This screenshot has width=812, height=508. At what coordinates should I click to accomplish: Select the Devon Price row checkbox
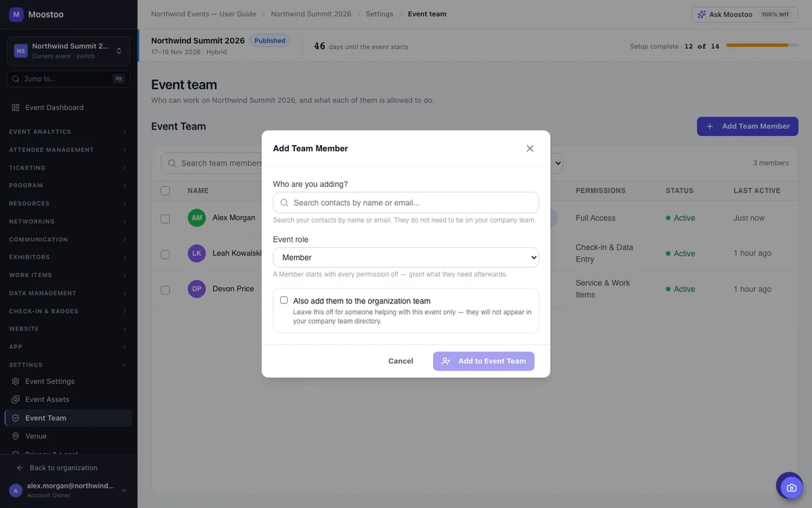pyautogui.click(x=165, y=290)
